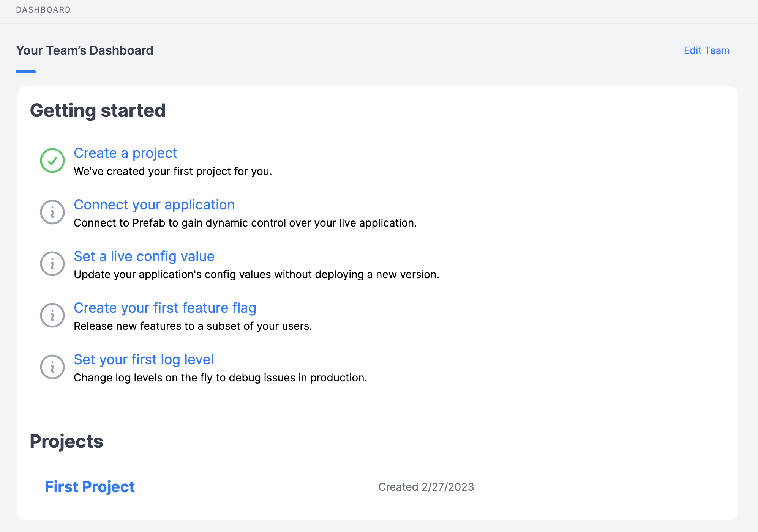
Task: Click the DASHBOARD breadcrumb label
Action: point(43,10)
